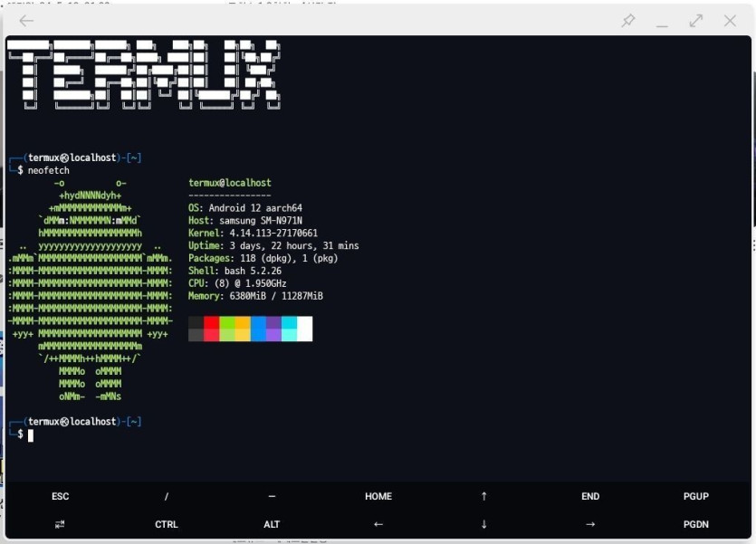Image resolution: width=756 pixels, height=544 pixels.
Task: Toggle the ALT modifier key
Action: click(x=272, y=524)
